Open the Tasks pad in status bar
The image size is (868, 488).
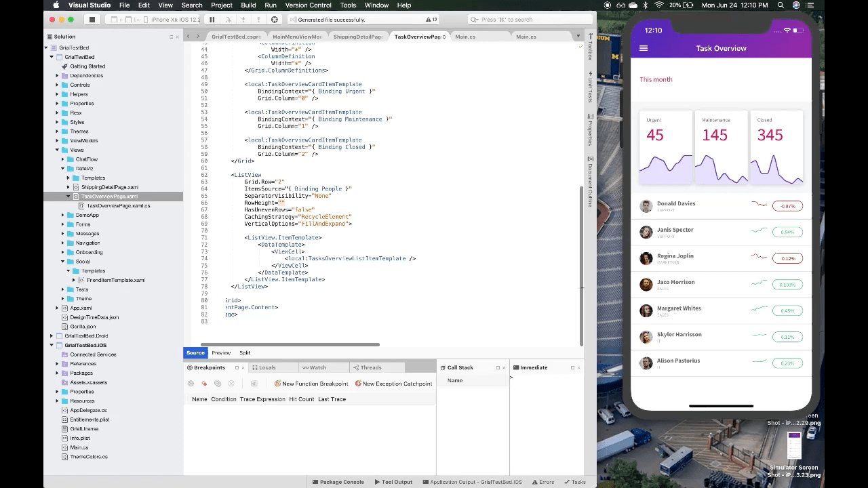click(x=575, y=482)
